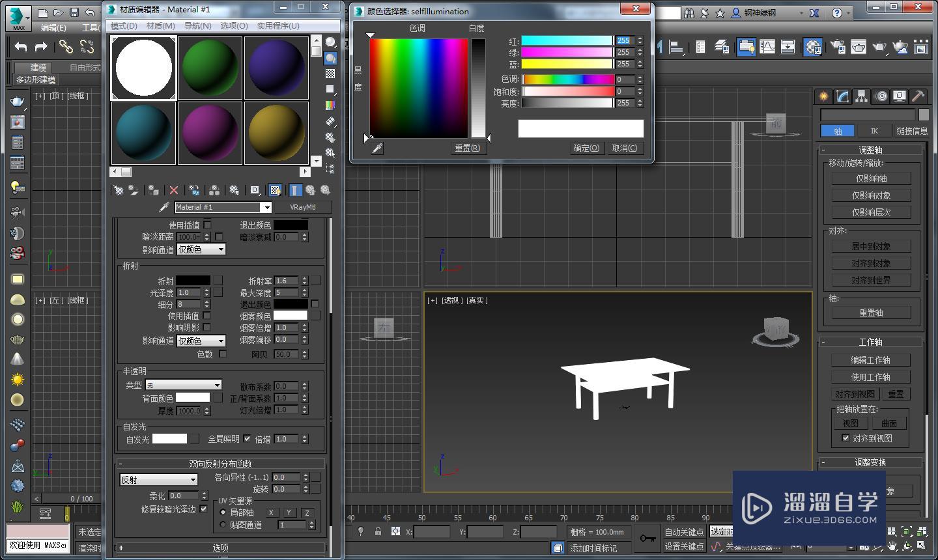Open the Display panel monitor tab
Viewport: 938px width, 560px height.
coord(900,96)
